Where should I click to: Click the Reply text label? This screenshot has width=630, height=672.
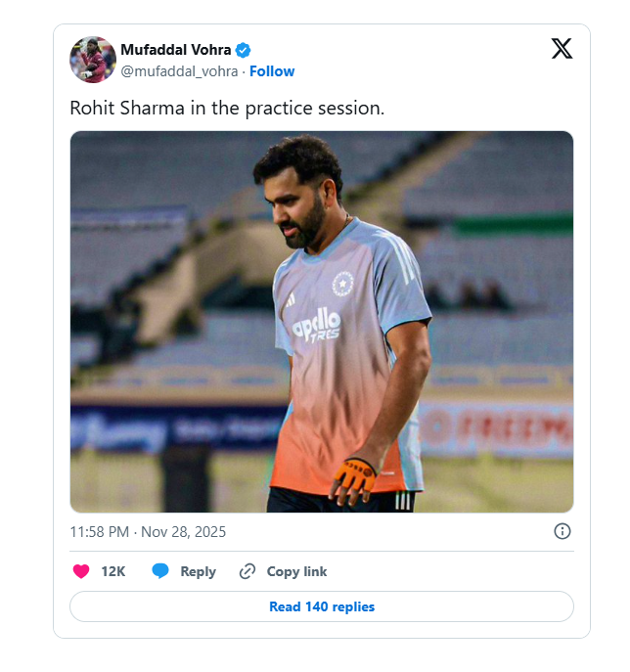pos(198,571)
